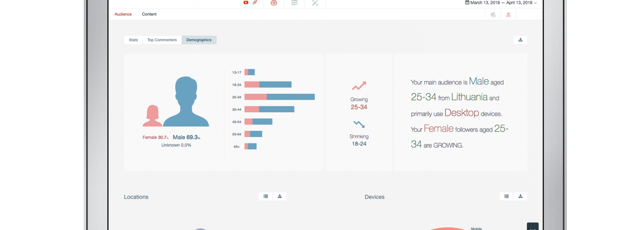Click the grey group users icon
Screen dimensions: 644x230
coord(493,14)
